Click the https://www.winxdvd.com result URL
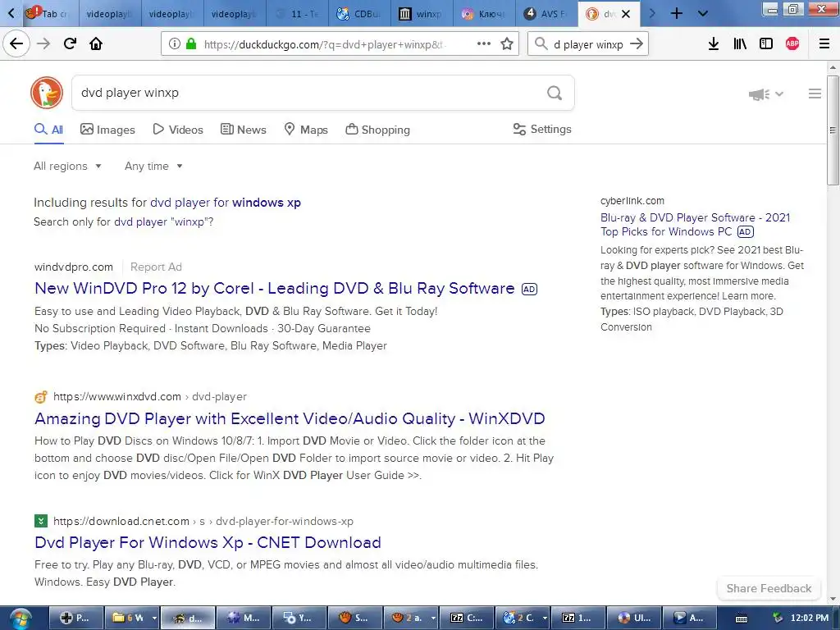The height and width of the screenshot is (630, 840). tap(117, 396)
